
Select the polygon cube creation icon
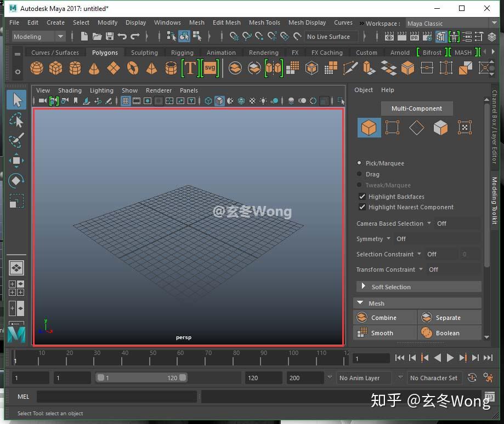coord(56,67)
